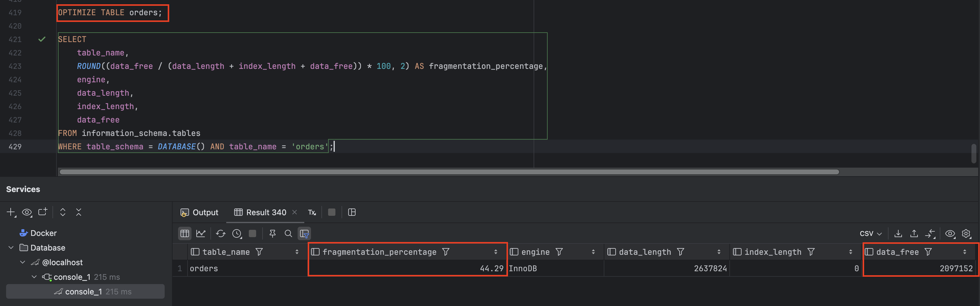
Task: Click the reload data icon
Action: tap(221, 233)
